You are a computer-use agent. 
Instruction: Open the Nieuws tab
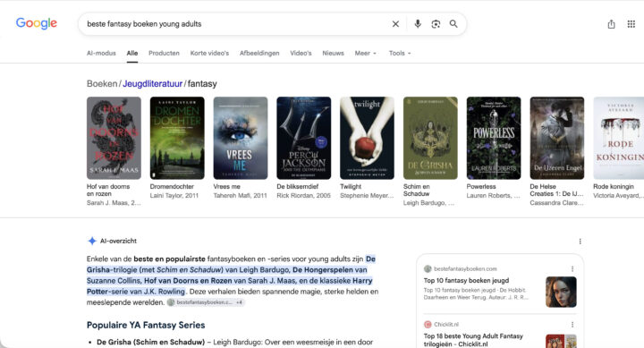[x=333, y=53]
